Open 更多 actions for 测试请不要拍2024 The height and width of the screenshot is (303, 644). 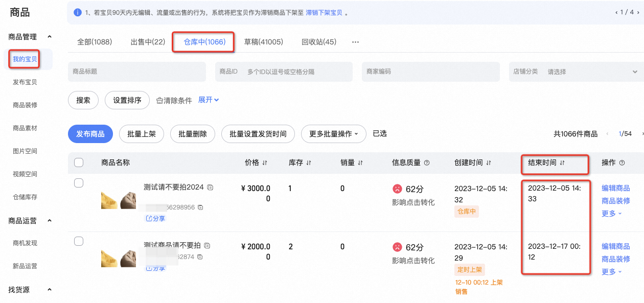[612, 214]
